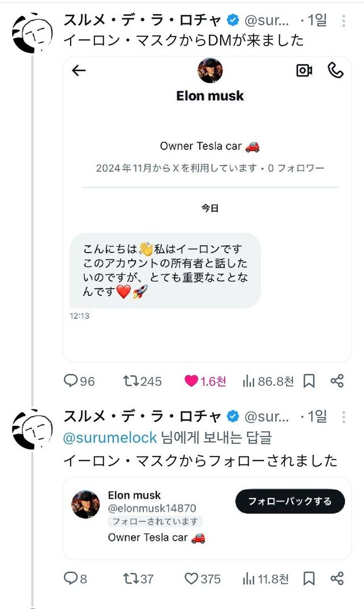Screen dimensions: 364x609
Task: Share the second tweet
Action: tap(337, 579)
